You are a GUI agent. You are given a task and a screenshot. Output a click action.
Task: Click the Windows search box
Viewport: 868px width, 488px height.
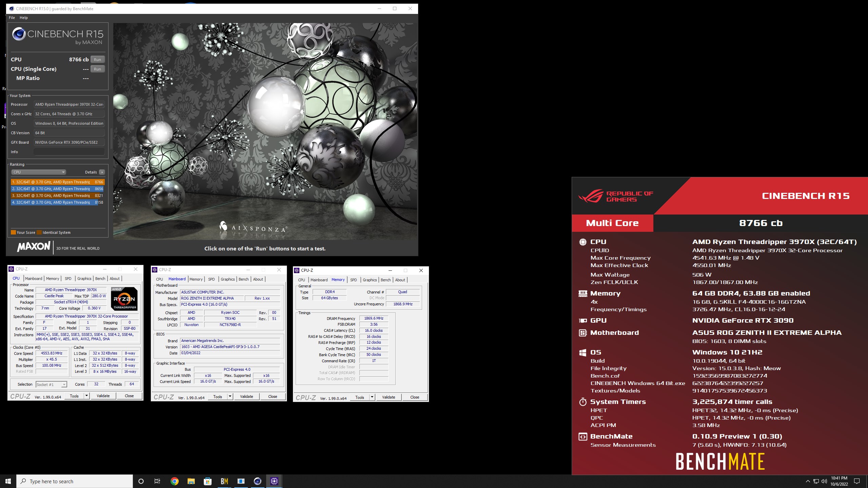75,481
